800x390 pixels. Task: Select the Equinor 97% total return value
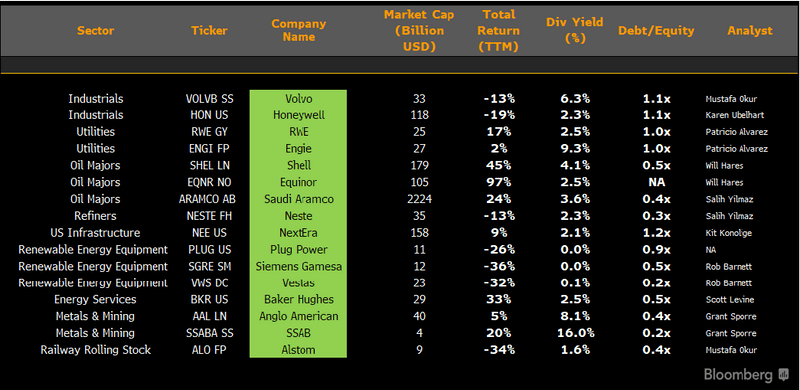point(498,182)
